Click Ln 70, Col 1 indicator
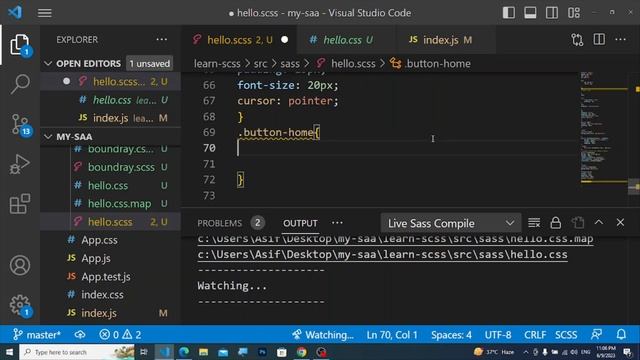640x360 pixels. click(x=392, y=335)
